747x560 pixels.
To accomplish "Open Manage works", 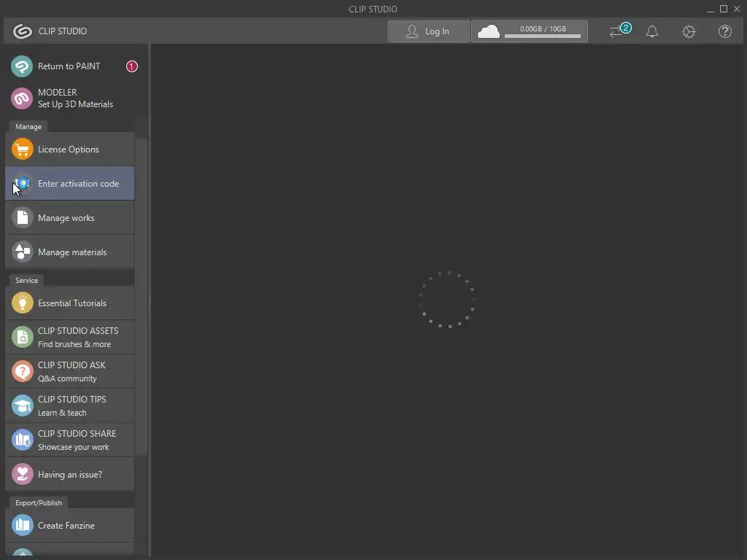I will coord(69,217).
